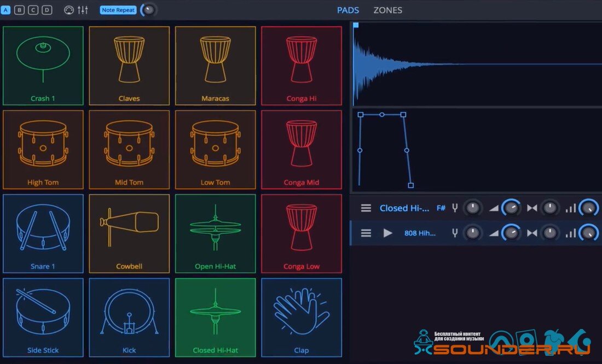602x364 pixels.
Task: Click the envelope top-right square node
Action: coord(403,115)
